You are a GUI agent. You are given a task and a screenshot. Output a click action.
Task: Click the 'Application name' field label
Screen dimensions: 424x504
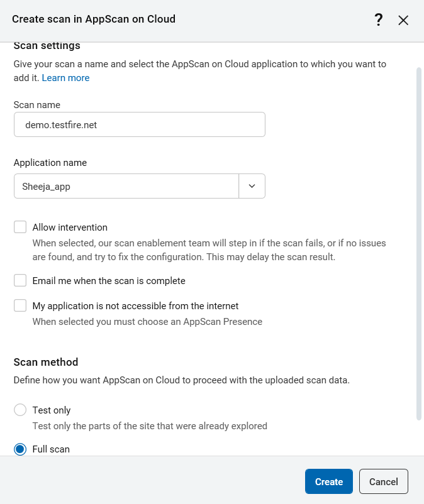coord(50,163)
